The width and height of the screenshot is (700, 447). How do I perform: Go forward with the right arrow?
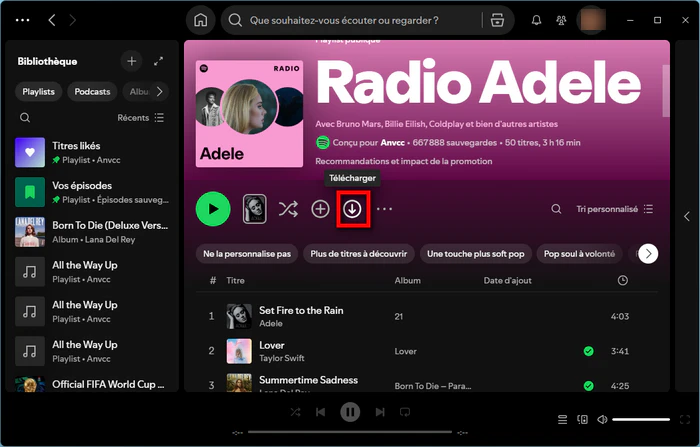[72, 20]
